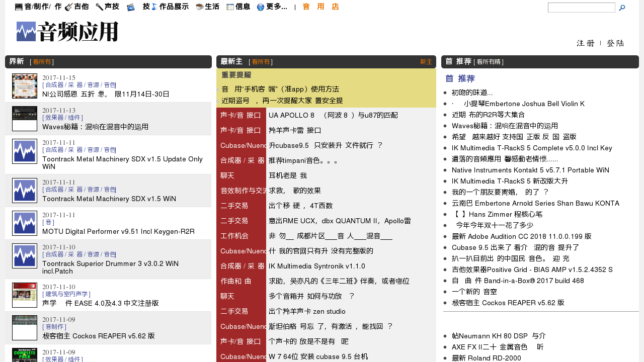This screenshot has height=362, width=644.
Task: Open recommended Embertone Joshua Bell Violin
Action: 518,104
